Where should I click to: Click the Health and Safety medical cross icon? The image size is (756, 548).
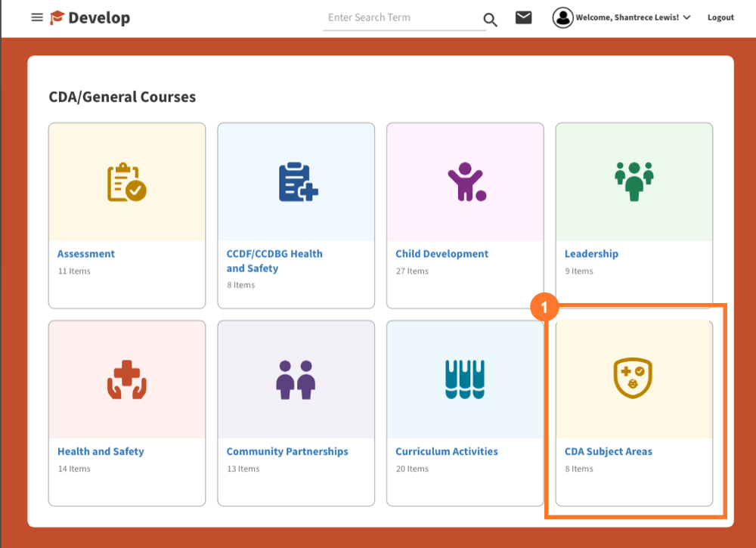click(x=126, y=379)
